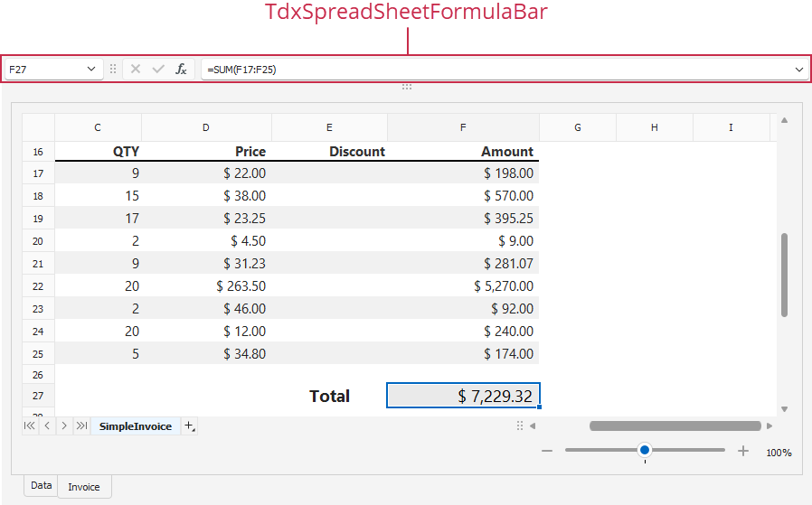Select row 17 header

[x=38, y=173]
